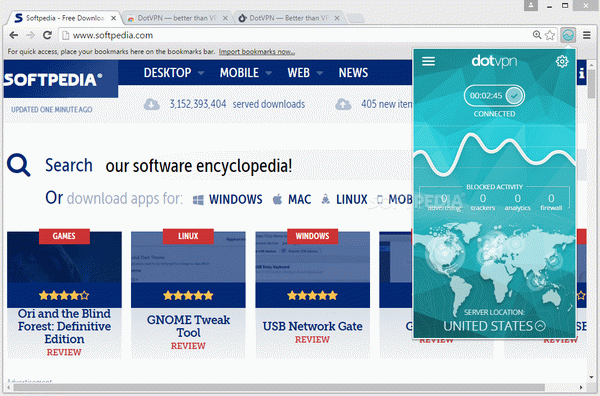This screenshot has height=396, width=600.
Task: Open the WINDOWS category badge
Action: tap(312, 236)
